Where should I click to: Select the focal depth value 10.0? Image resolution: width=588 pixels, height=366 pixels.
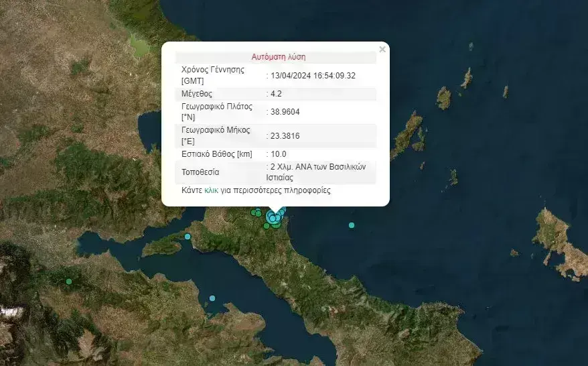[x=278, y=154]
